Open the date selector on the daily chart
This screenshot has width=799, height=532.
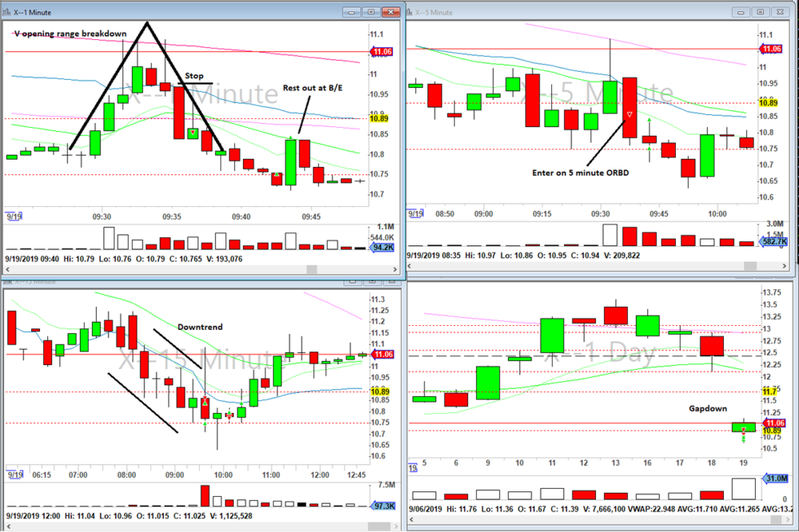413,468
